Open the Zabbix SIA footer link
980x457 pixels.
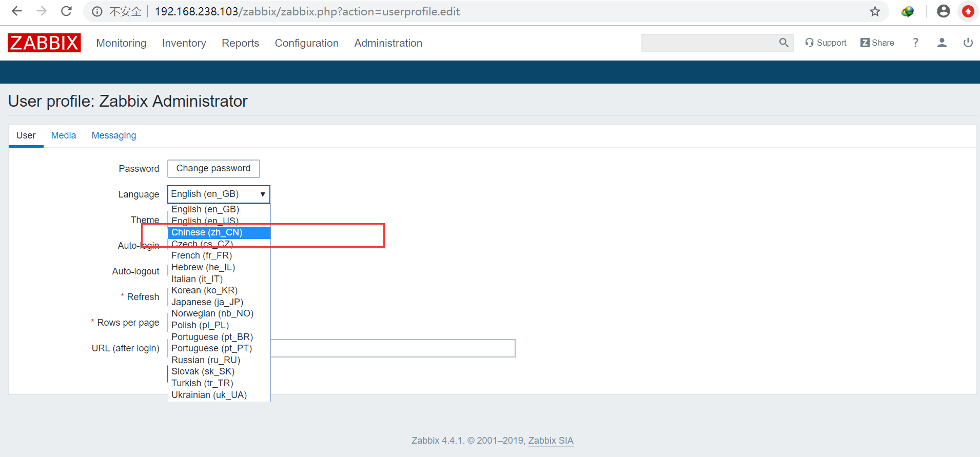(551, 441)
